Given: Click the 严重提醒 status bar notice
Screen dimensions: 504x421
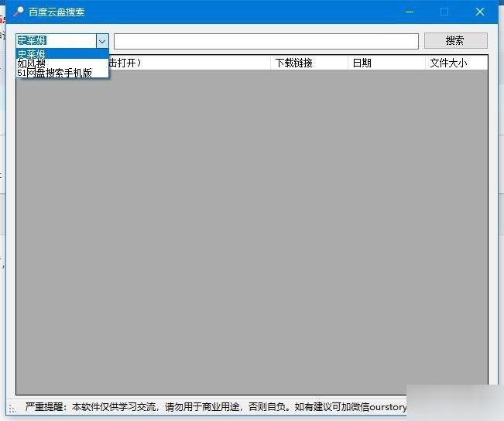Looking at the screenshot, I should coord(216,407).
